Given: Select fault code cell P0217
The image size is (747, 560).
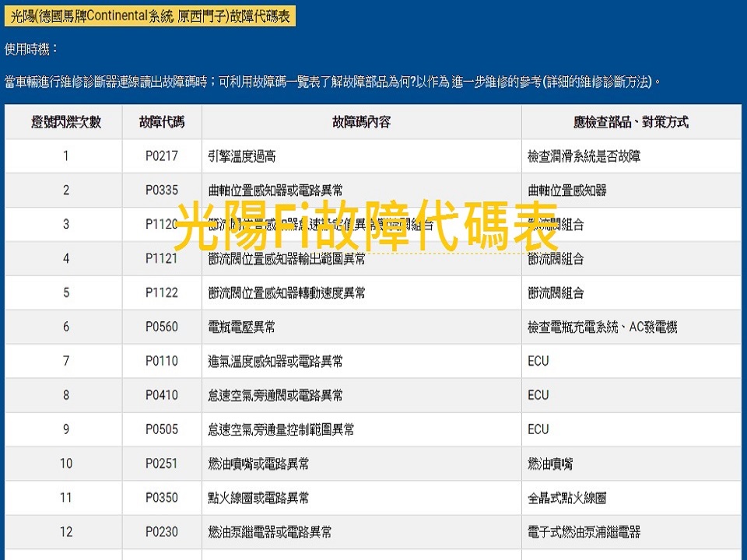Looking at the screenshot, I should (162, 156).
